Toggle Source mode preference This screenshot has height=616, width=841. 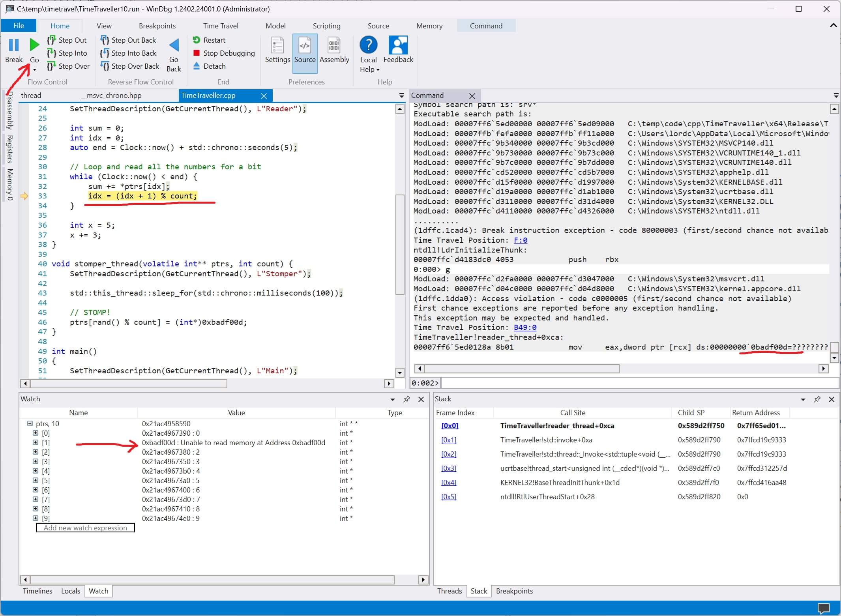(305, 46)
